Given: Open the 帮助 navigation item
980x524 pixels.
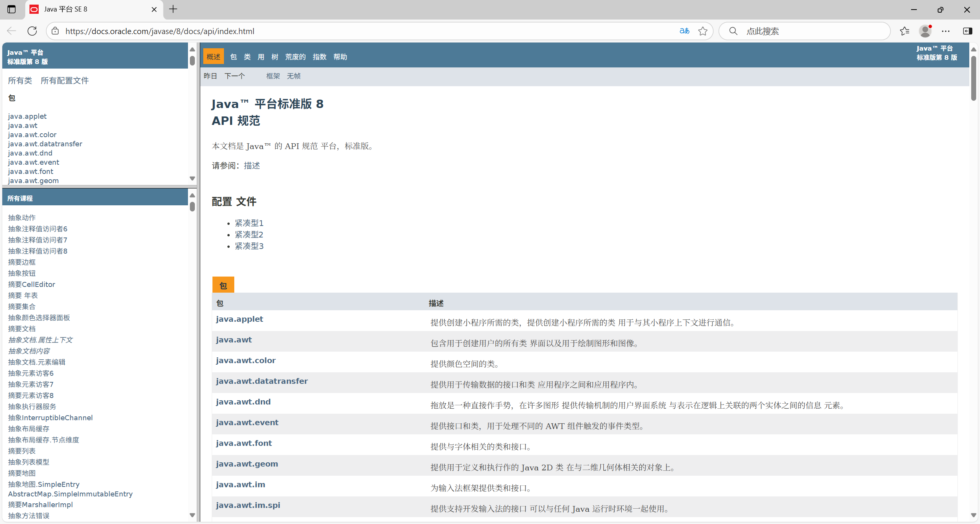Looking at the screenshot, I should click(x=340, y=57).
